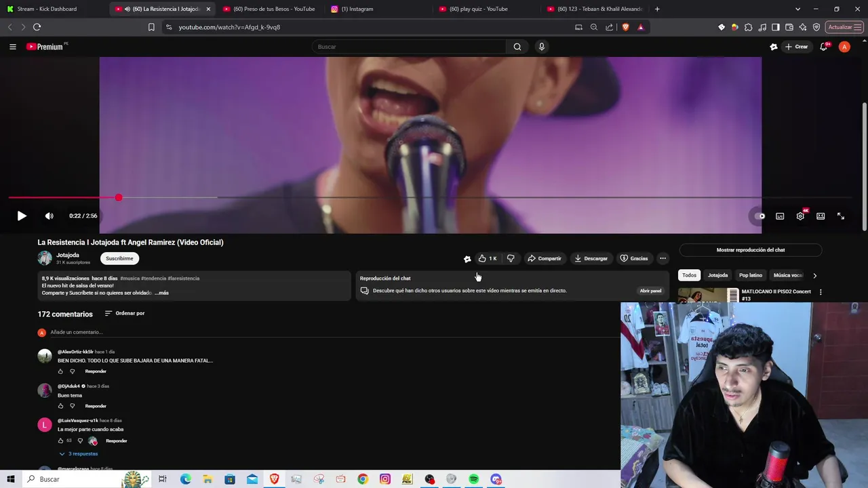The height and width of the screenshot is (488, 868).
Task: Click search magnifier button
Action: pyautogui.click(x=517, y=47)
